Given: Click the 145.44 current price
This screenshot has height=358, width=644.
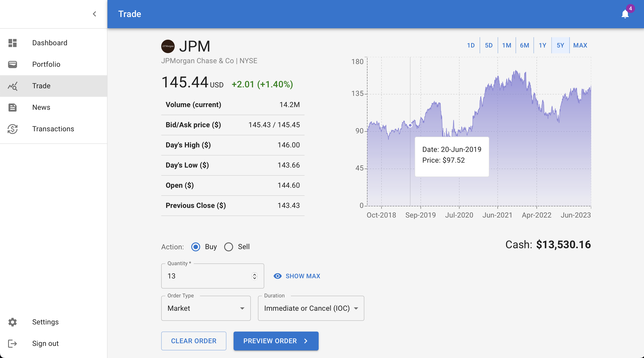Looking at the screenshot, I should [x=185, y=82].
